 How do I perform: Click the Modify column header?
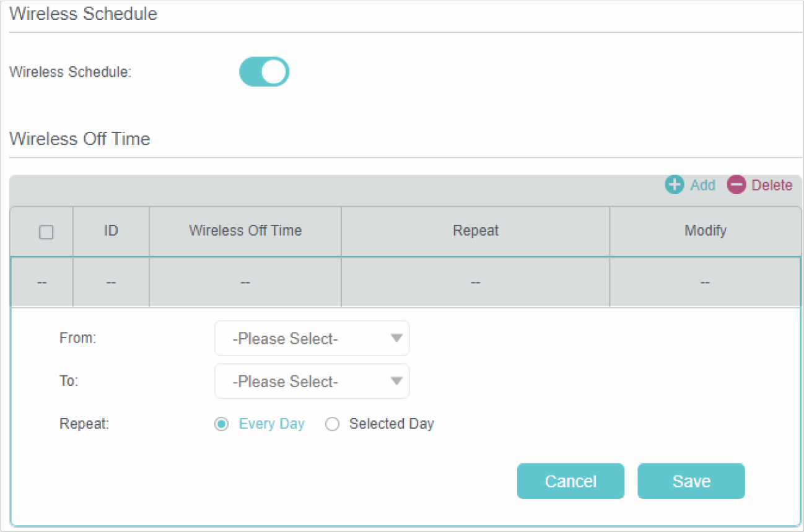pyautogui.click(x=705, y=231)
